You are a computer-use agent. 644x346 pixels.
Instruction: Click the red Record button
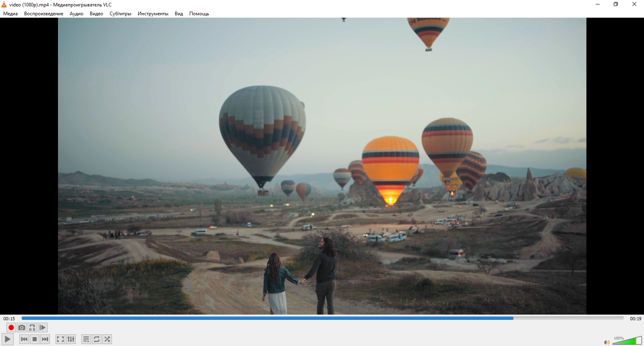11,327
